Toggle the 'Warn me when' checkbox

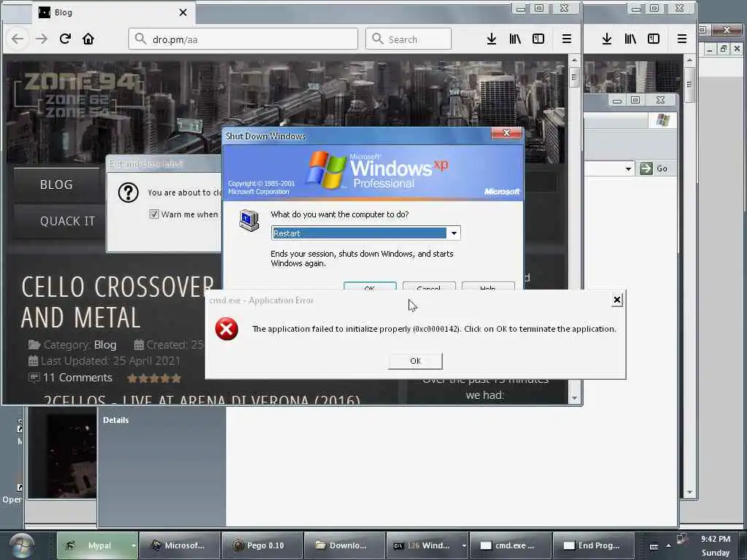154,214
